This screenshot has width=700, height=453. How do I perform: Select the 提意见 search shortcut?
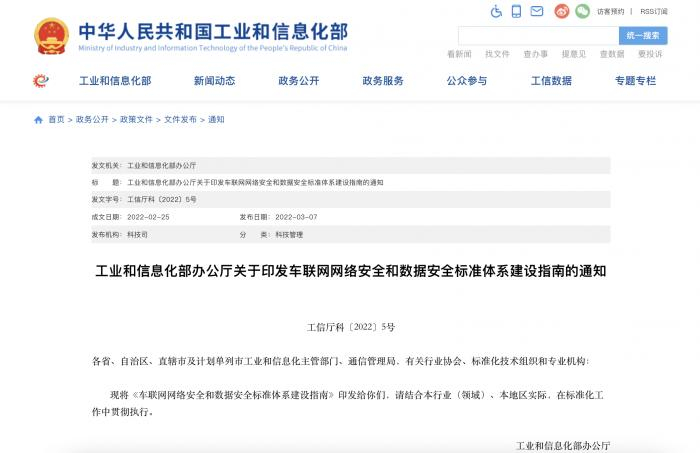pos(574,54)
